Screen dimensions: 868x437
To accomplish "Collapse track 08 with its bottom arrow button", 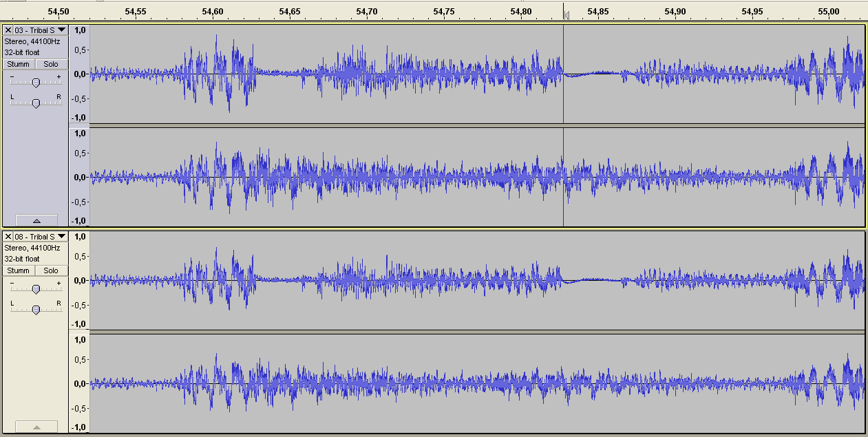I will tap(36, 427).
